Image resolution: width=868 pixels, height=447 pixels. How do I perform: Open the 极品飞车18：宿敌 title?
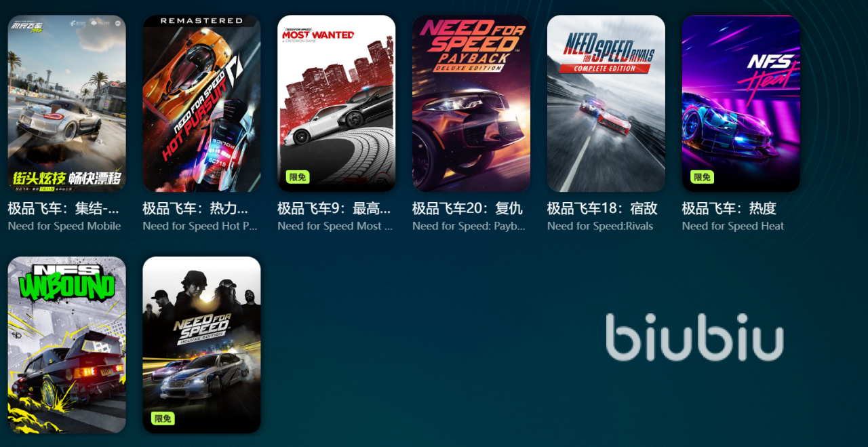click(602, 208)
